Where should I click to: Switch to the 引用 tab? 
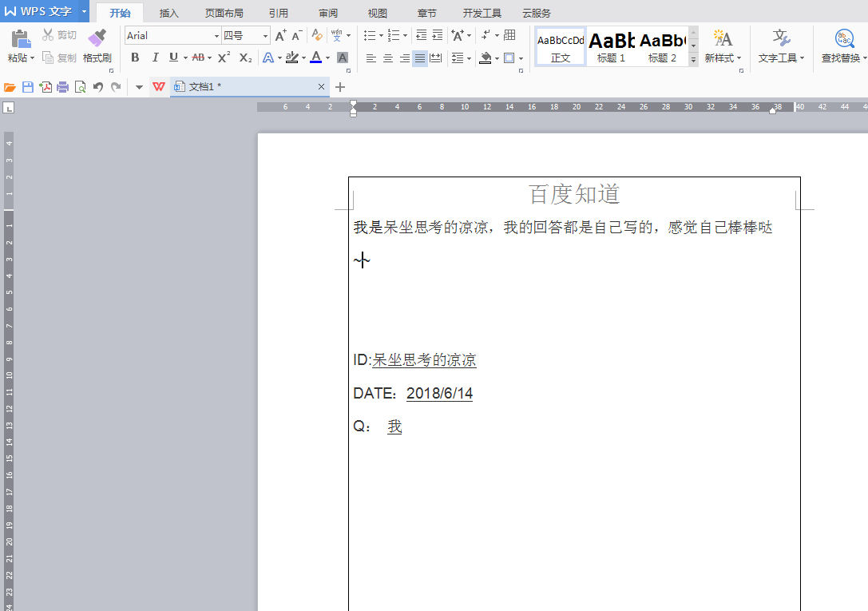[278, 13]
